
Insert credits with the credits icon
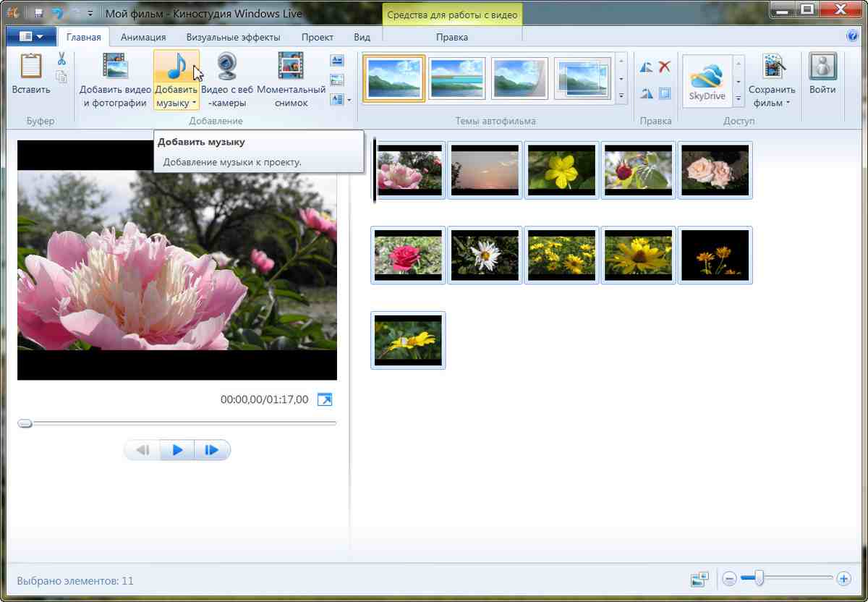pyautogui.click(x=336, y=99)
